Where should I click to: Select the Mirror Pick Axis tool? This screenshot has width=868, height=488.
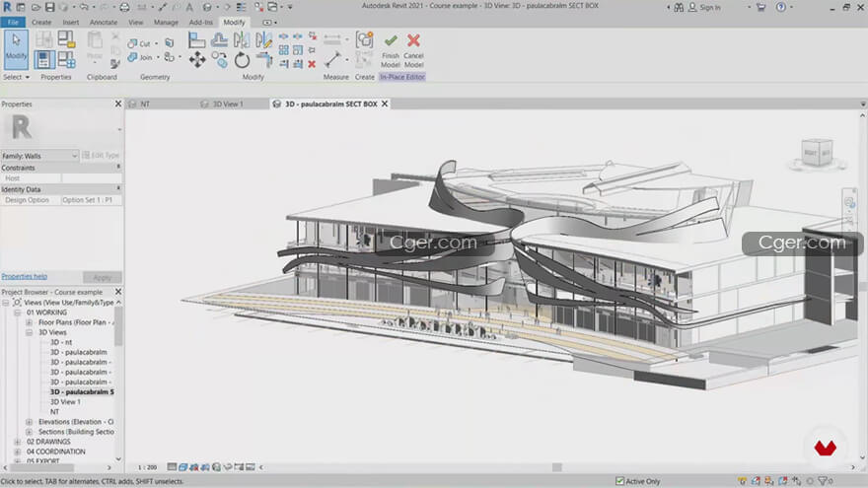[242, 39]
